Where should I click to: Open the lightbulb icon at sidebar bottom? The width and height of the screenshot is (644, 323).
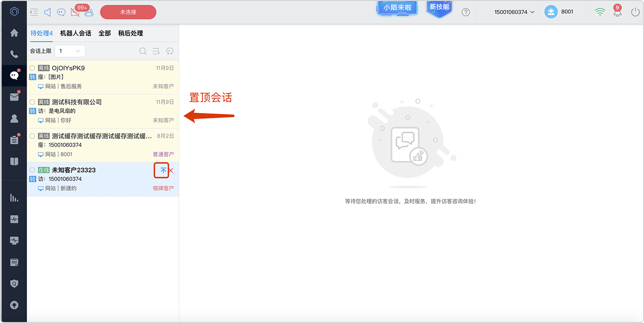pyautogui.click(x=14, y=305)
